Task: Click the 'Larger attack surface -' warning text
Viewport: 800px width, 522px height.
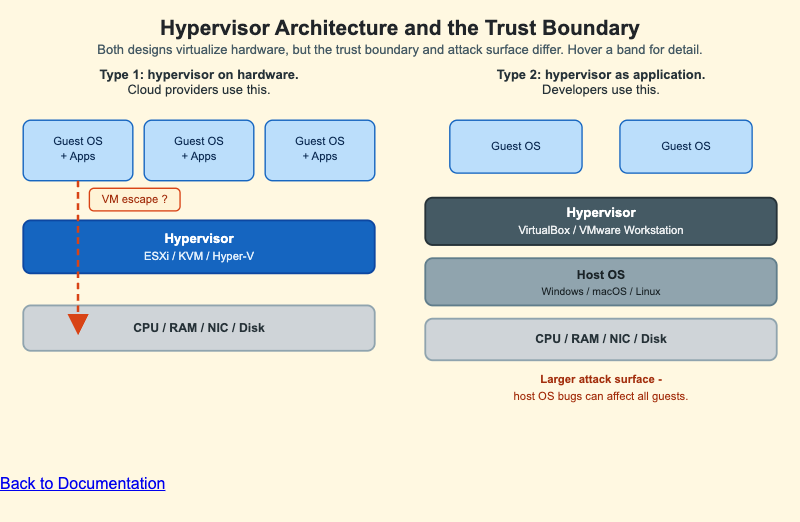Action: point(601,379)
